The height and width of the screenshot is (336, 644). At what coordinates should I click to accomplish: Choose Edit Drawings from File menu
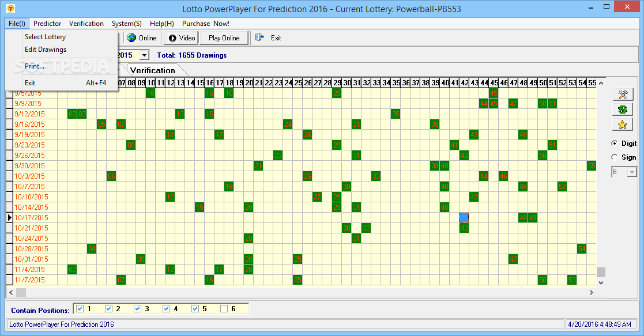click(62, 50)
